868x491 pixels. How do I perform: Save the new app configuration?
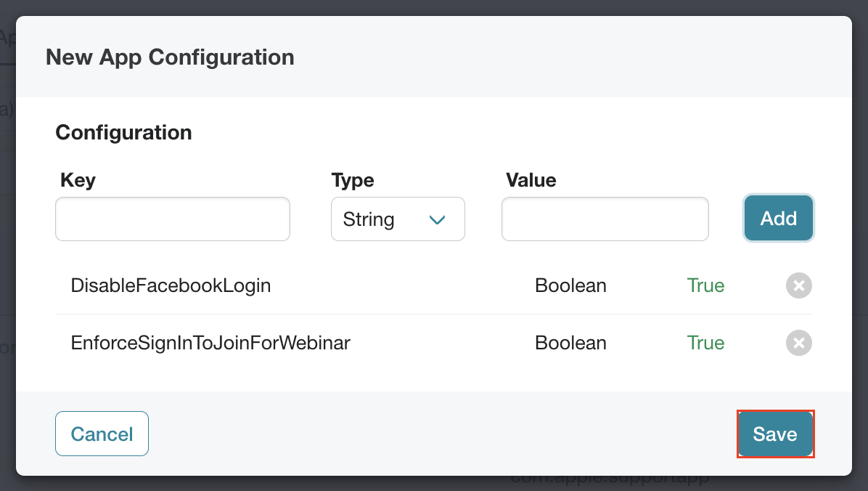pos(775,434)
